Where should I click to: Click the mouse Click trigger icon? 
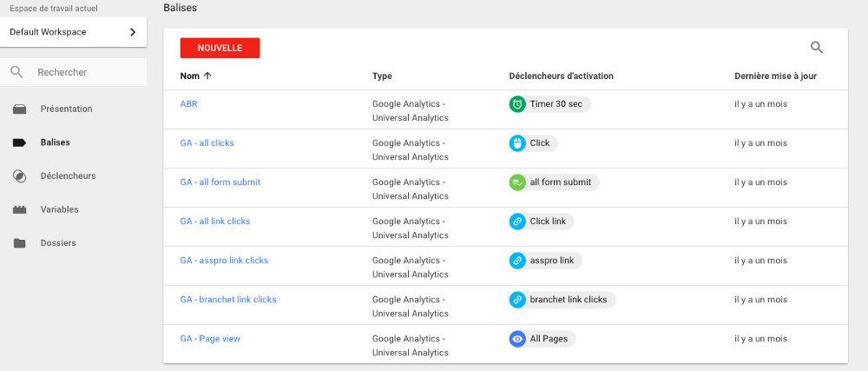517,142
